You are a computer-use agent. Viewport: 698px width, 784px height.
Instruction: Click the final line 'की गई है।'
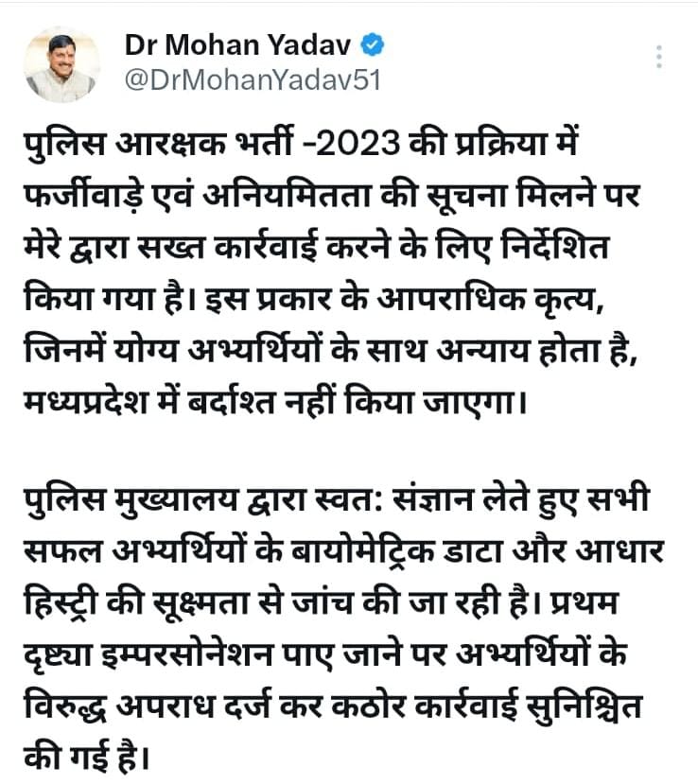tap(86, 757)
